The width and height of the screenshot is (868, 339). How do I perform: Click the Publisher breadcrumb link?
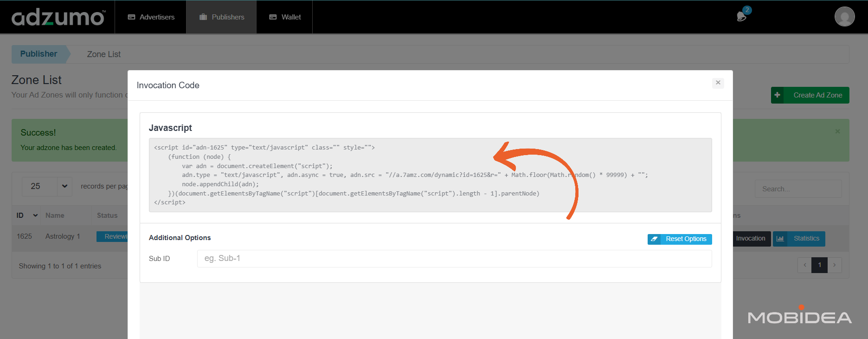pyautogui.click(x=39, y=54)
